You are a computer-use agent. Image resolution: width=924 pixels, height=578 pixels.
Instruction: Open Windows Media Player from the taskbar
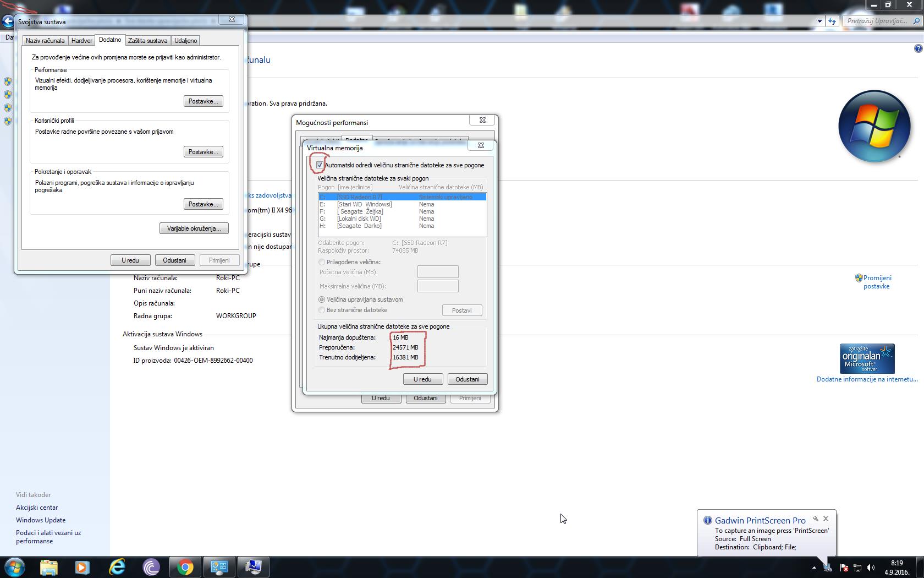82,567
